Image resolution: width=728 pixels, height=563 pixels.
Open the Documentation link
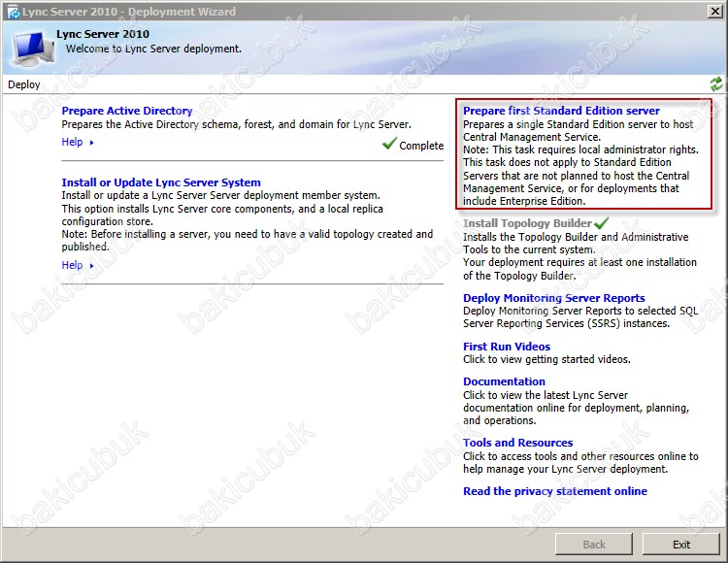click(x=504, y=381)
